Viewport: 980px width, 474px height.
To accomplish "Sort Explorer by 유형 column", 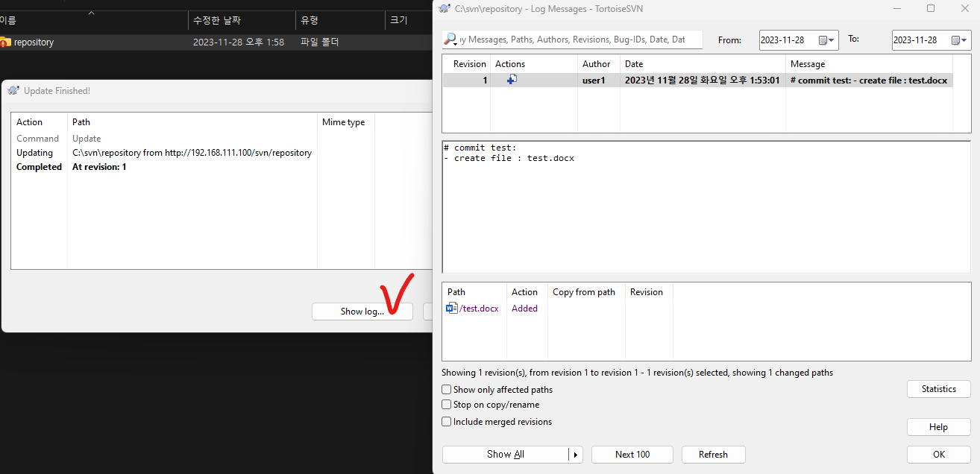I will tap(339, 20).
